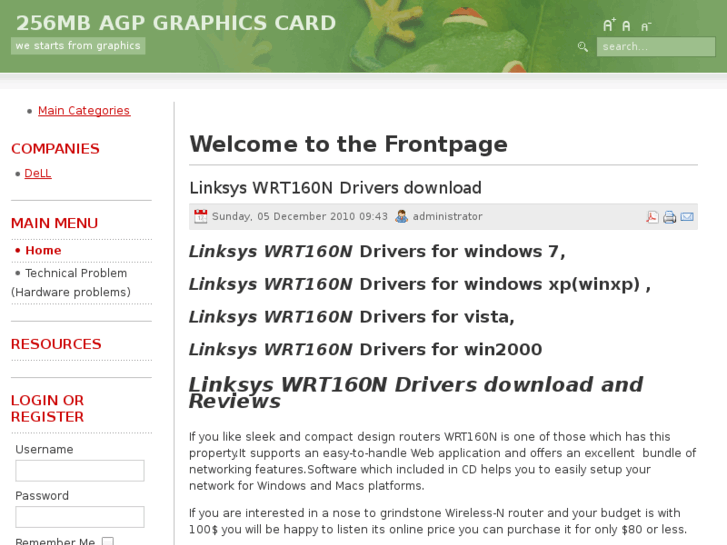This screenshot has height=545, width=727.
Task: Click the MAIN MENU sidebar heading
Action: (x=54, y=223)
